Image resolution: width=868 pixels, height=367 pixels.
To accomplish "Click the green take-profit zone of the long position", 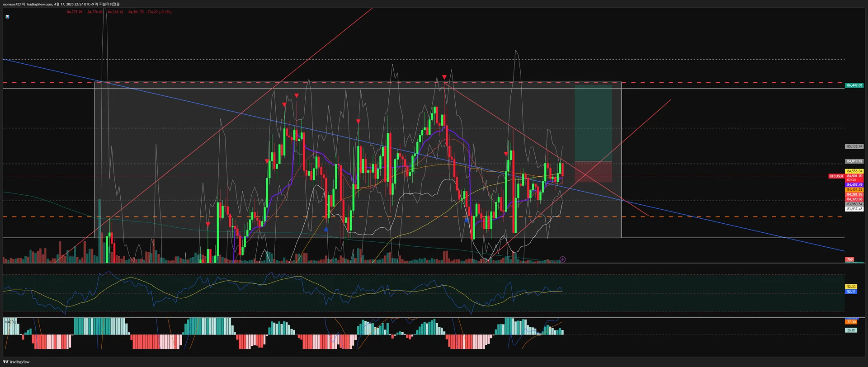I will point(593,123).
